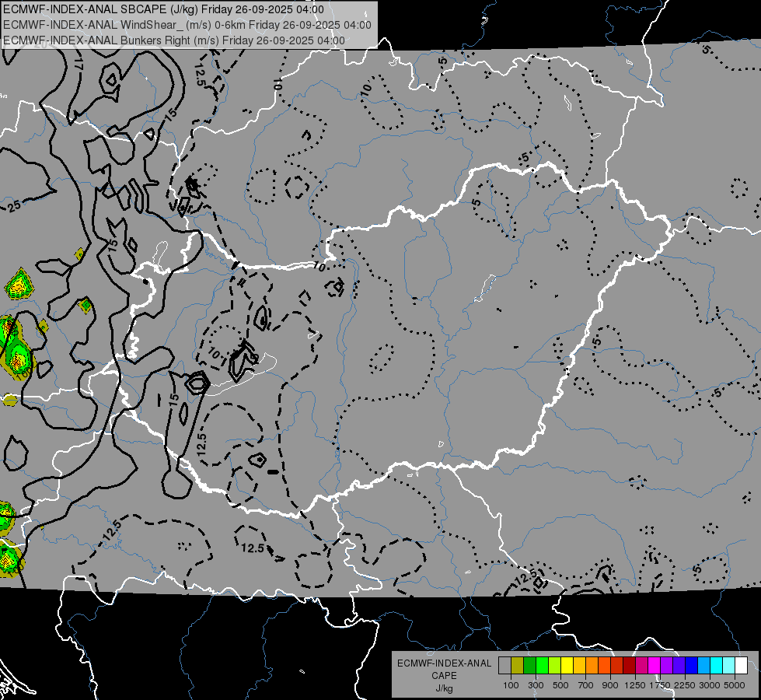761x700 pixels.
Task: Select the pure blue legend swatch
Action: point(692,666)
